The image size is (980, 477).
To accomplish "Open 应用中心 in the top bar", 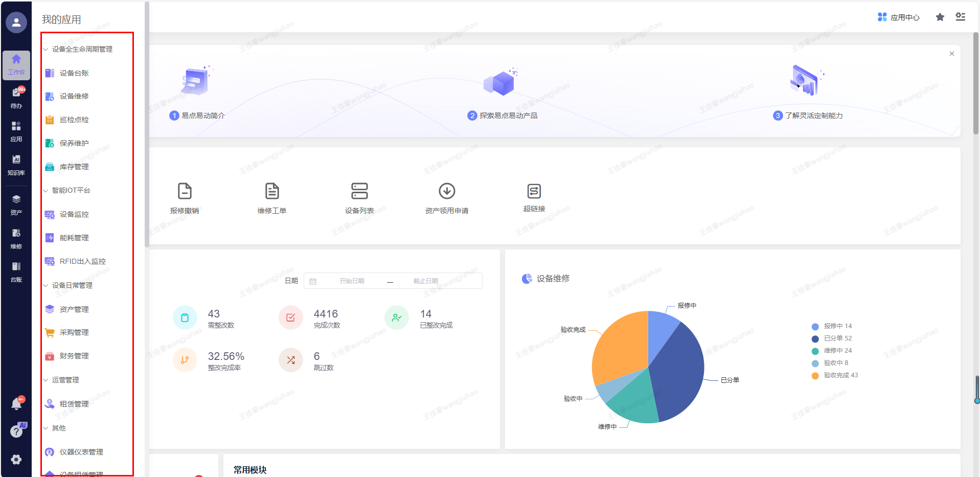I will 898,17.
